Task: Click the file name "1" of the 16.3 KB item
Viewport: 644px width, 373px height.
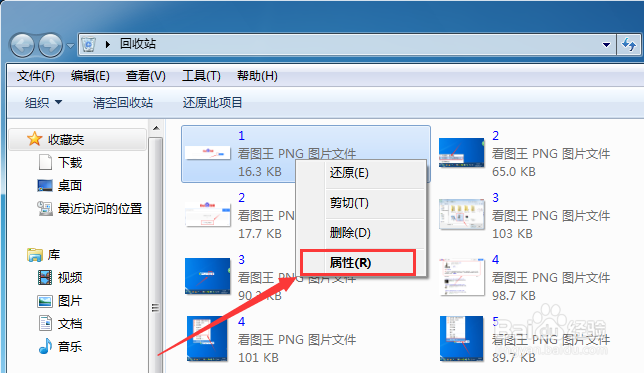Action: [242, 136]
